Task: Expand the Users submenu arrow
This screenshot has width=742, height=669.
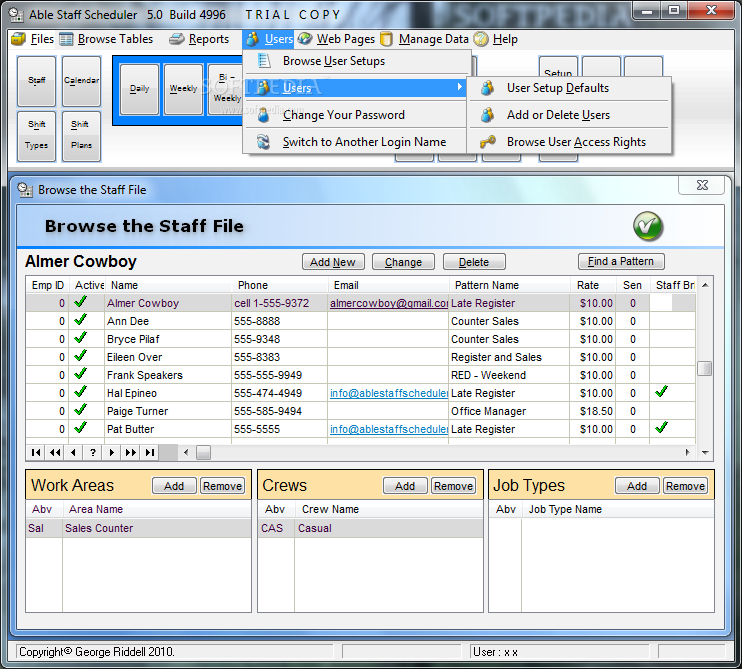Action: (x=459, y=87)
